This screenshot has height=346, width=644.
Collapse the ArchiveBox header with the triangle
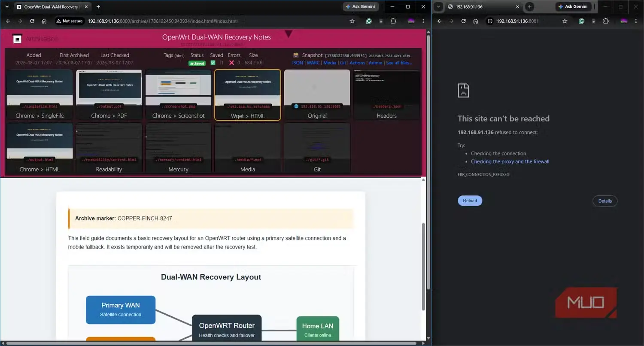(x=289, y=33)
